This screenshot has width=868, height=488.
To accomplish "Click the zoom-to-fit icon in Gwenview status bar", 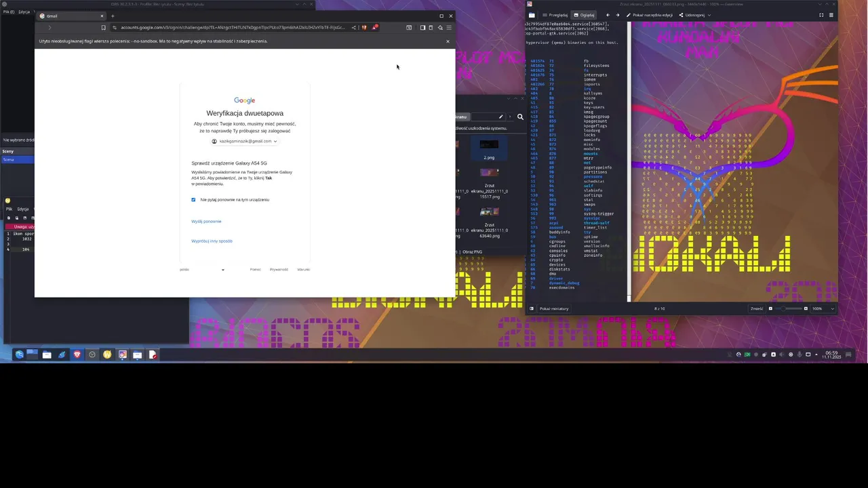I will pos(770,308).
